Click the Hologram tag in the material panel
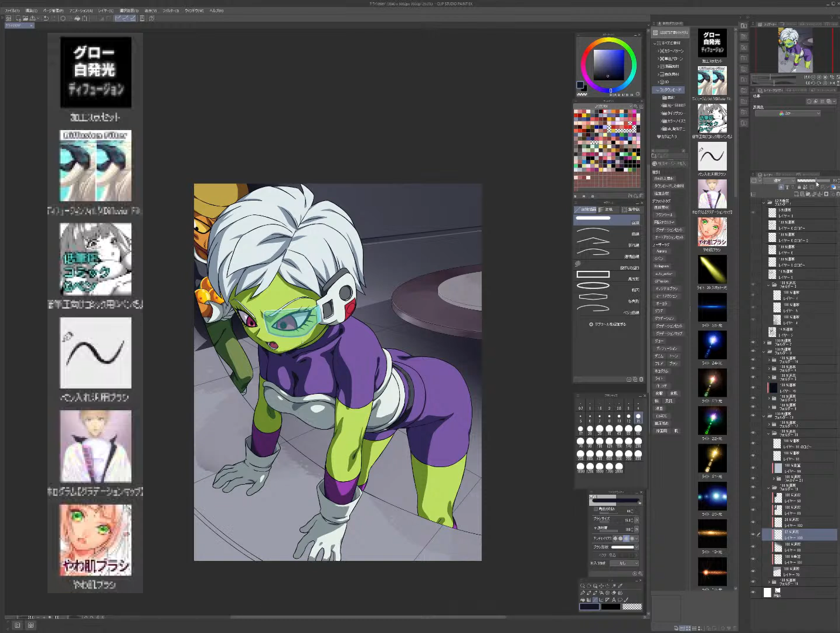The height and width of the screenshot is (633, 840). 661,266
